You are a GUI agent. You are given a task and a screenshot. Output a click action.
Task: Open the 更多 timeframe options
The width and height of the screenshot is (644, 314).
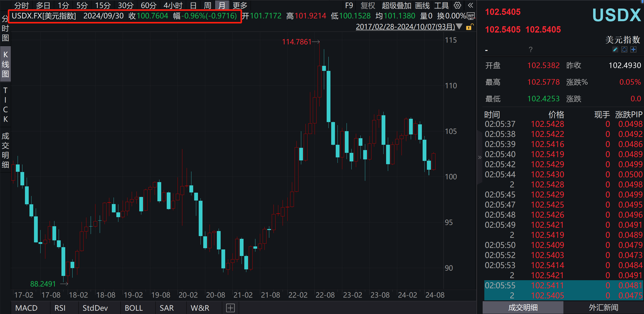tap(240, 5)
